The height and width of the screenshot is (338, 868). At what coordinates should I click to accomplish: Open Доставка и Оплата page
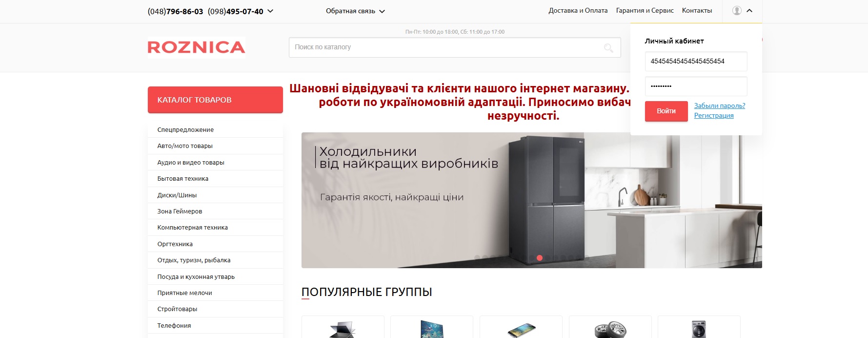578,11
